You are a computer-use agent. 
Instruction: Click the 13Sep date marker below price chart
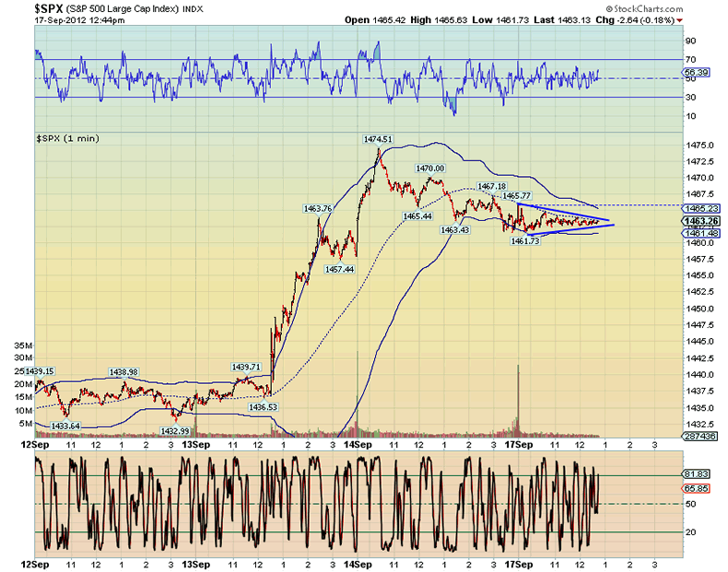(x=195, y=444)
